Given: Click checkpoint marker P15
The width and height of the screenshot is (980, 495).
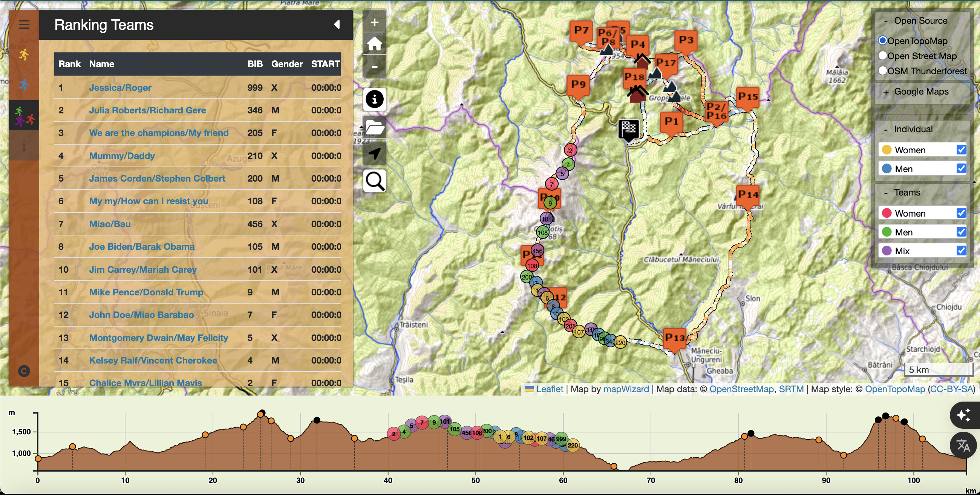Looking at the screenshot, I should click(748, 98).
